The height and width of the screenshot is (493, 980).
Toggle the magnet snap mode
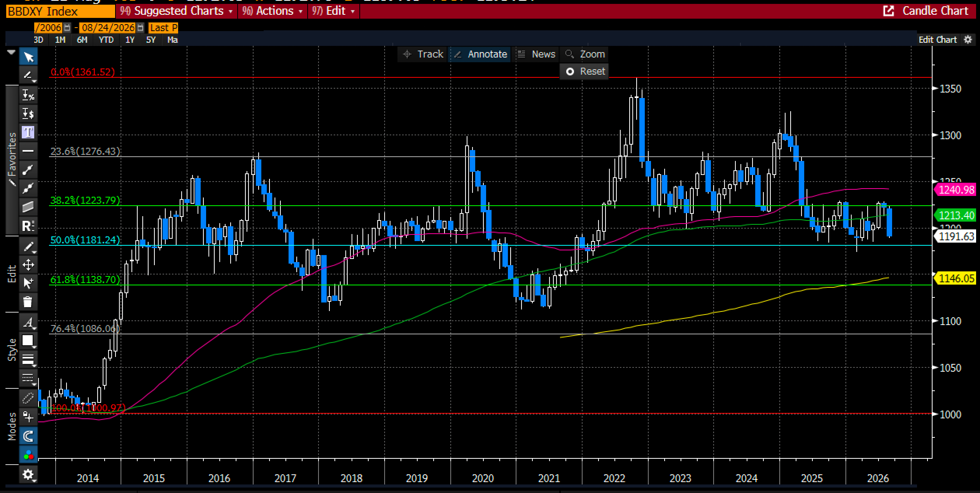click(28, 436)
